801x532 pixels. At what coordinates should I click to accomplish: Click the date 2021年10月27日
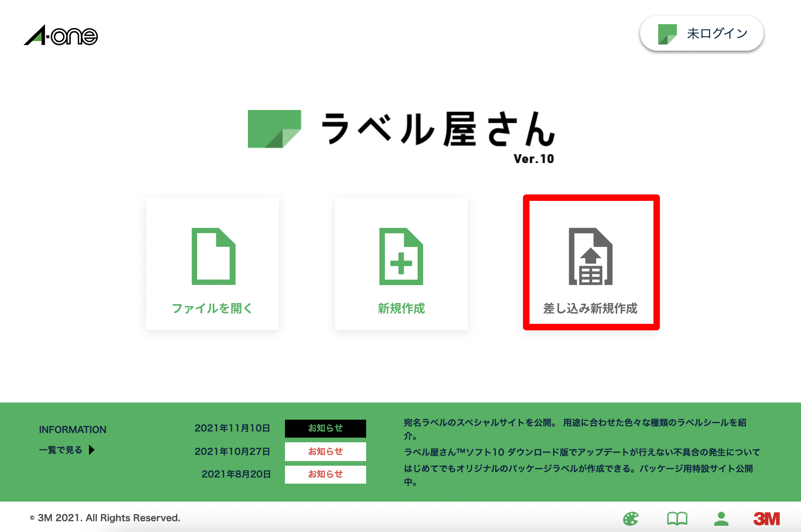point(232,452)
